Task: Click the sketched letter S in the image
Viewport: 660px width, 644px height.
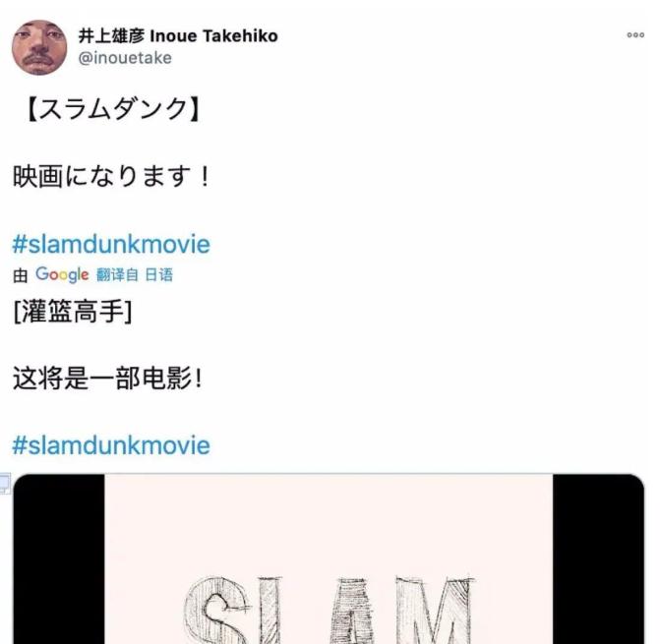Action: 217,612
